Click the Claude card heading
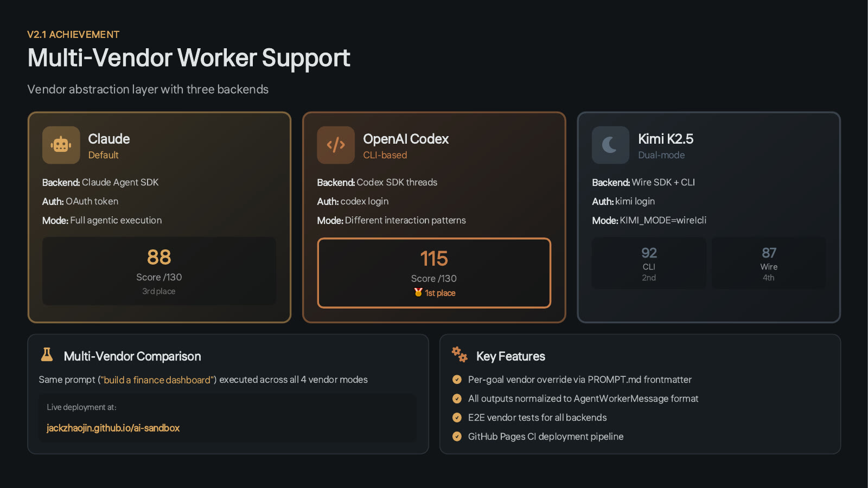Screen dimensions: 868x488 tap(109, 139)
